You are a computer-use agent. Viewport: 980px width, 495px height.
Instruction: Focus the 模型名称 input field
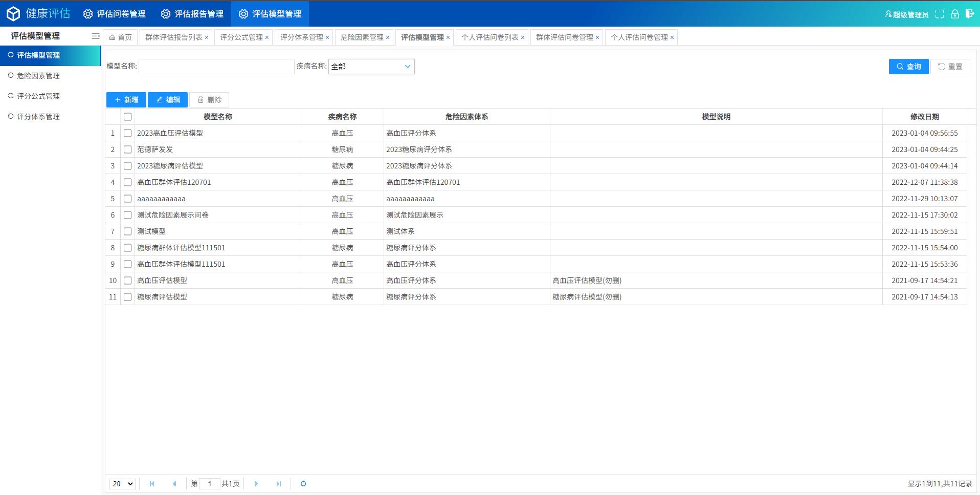click(216, 67)
